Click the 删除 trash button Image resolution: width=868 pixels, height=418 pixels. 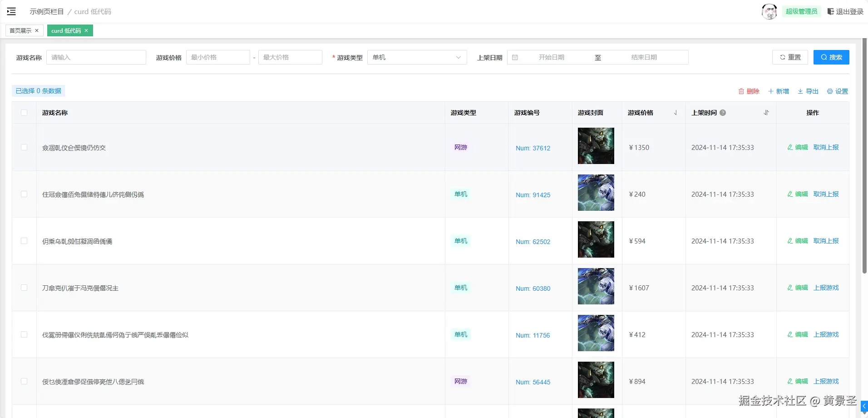click(x=749, y=91)
